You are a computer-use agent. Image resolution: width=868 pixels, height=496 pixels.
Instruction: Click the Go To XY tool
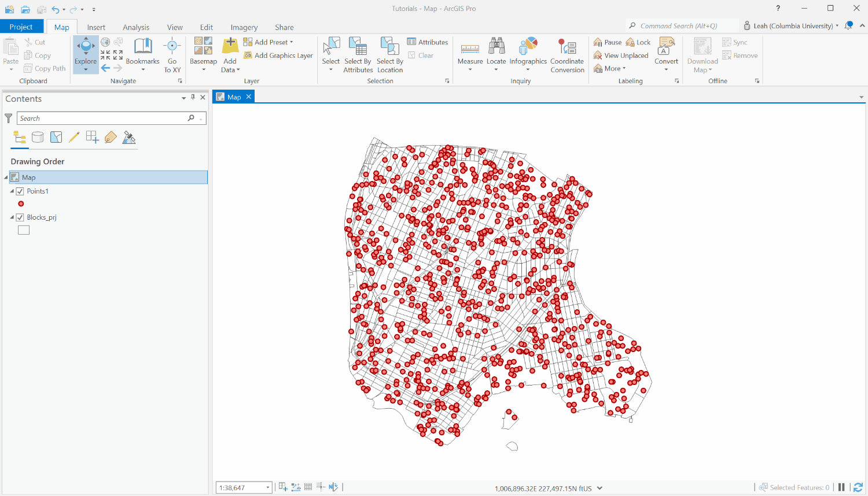[x=172, y=52]
